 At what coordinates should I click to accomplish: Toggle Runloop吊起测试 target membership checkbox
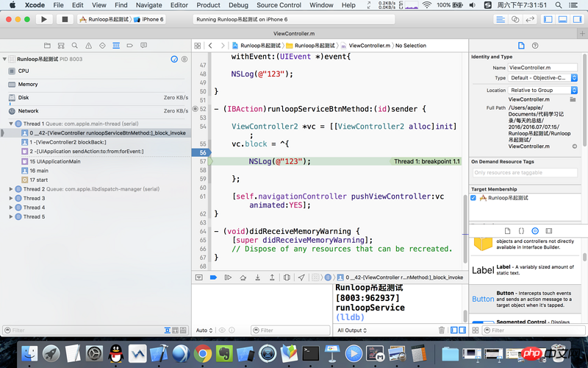pos(473,197)
